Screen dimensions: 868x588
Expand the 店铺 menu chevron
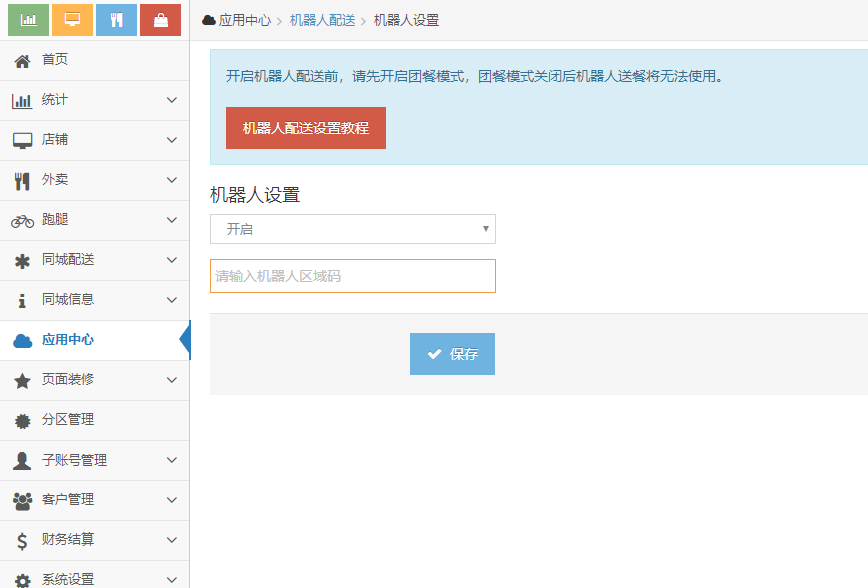click(171, 141)
